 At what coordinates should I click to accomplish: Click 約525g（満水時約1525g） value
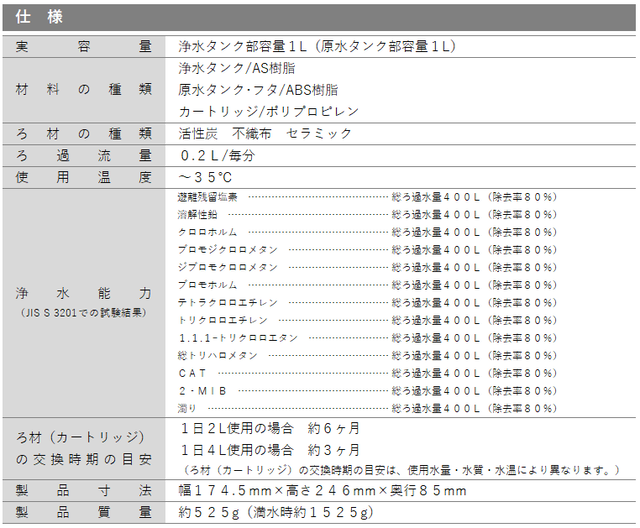point(276,512)
